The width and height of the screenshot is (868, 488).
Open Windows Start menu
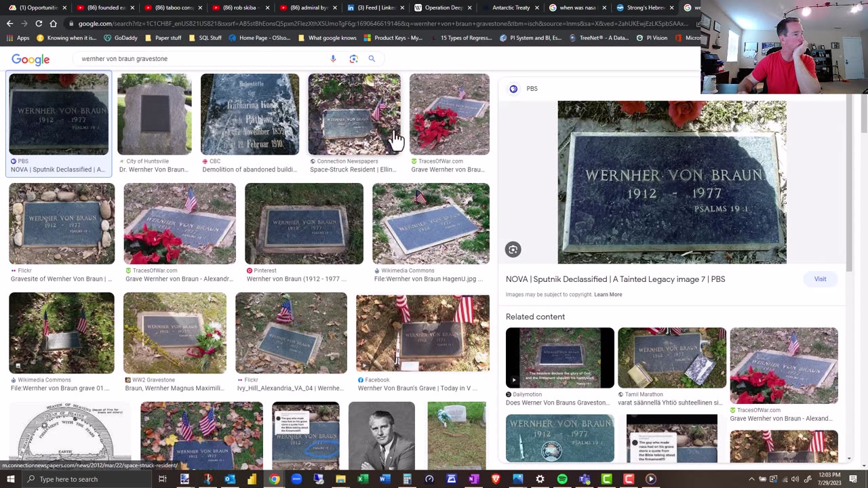point(10,479)
